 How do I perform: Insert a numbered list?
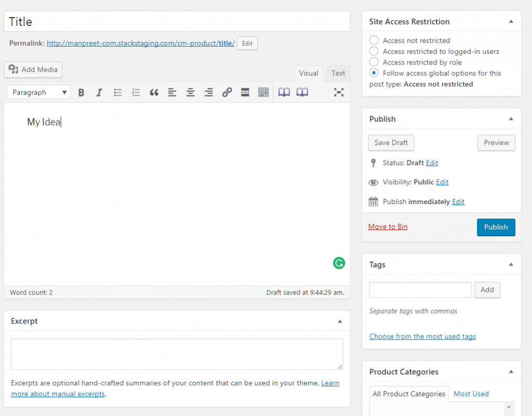click(136, 92)
